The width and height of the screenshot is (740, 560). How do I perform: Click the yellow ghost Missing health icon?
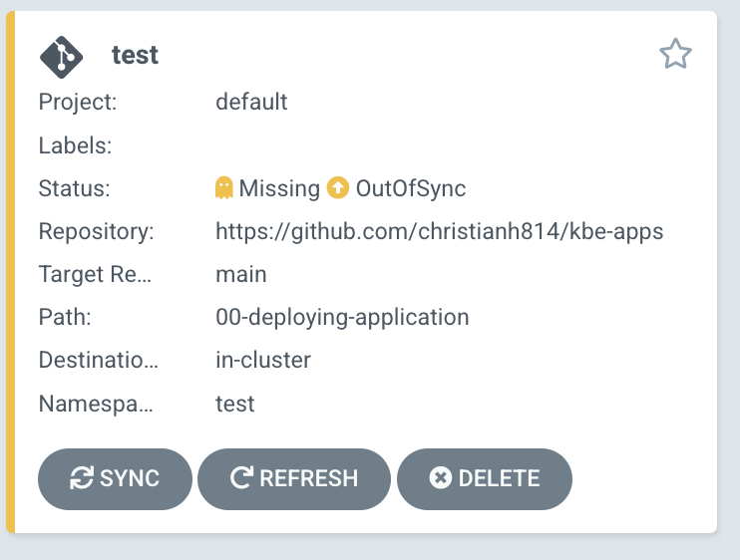(x=224, y=188)
